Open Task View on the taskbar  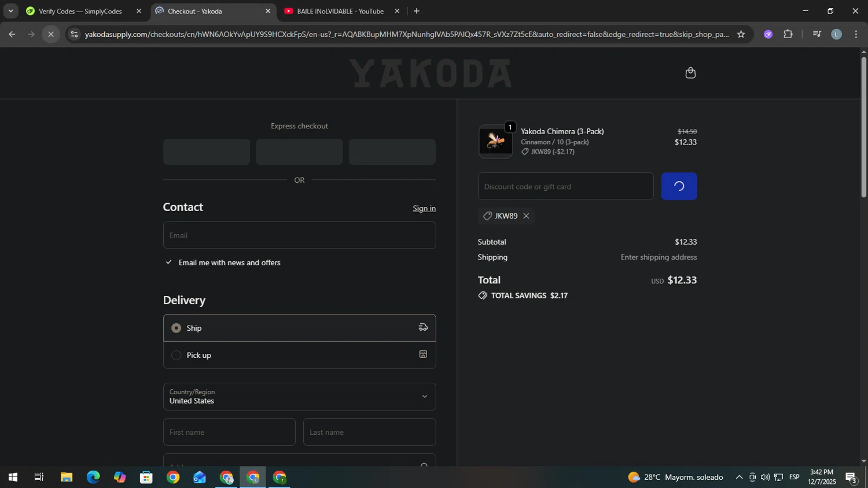pos(39,478)
